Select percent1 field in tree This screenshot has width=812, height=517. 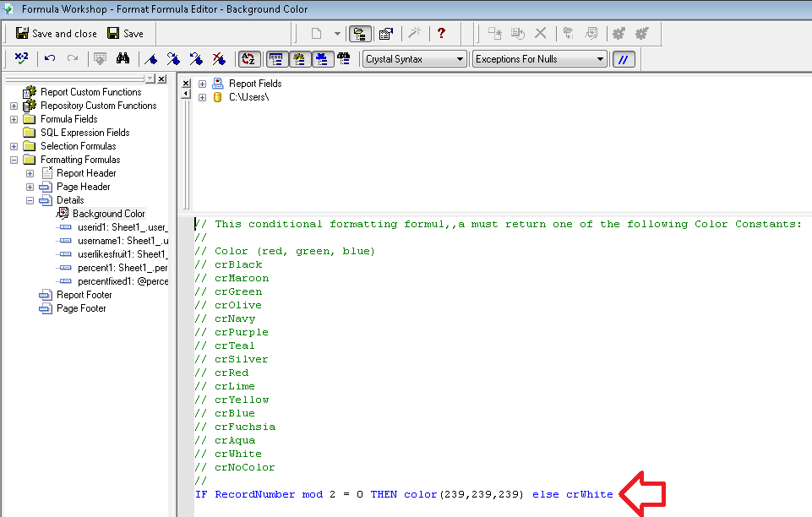click(x=123, y=268)
